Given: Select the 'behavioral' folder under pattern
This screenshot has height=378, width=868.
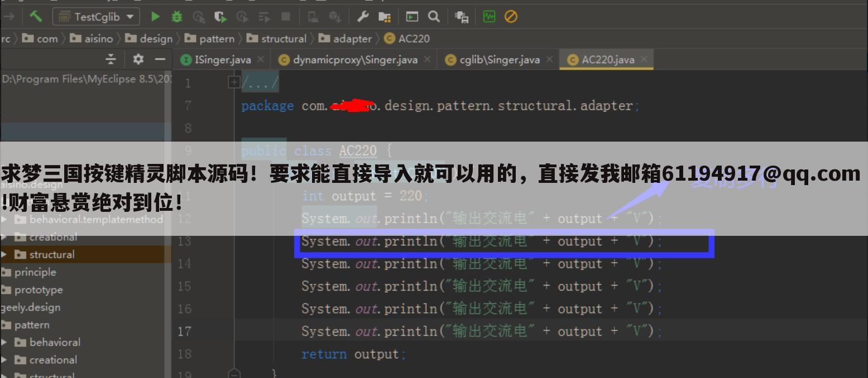Looking at the screenshot, I should (55, 342).
